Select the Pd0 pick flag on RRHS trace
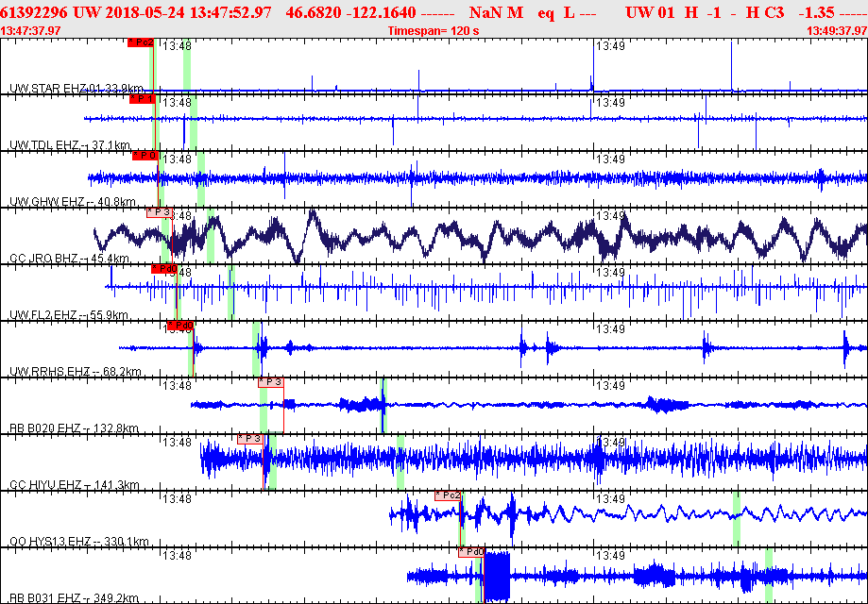868x604 pixels. click(179, 326)
